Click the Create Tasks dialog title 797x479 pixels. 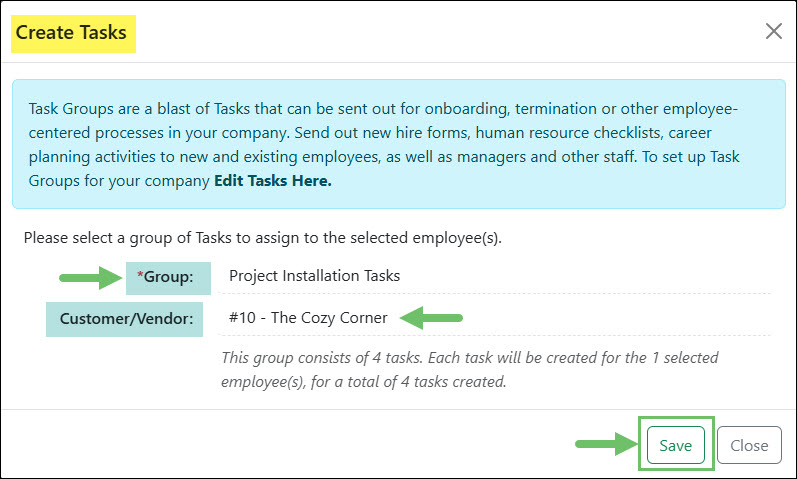(71, 33)
